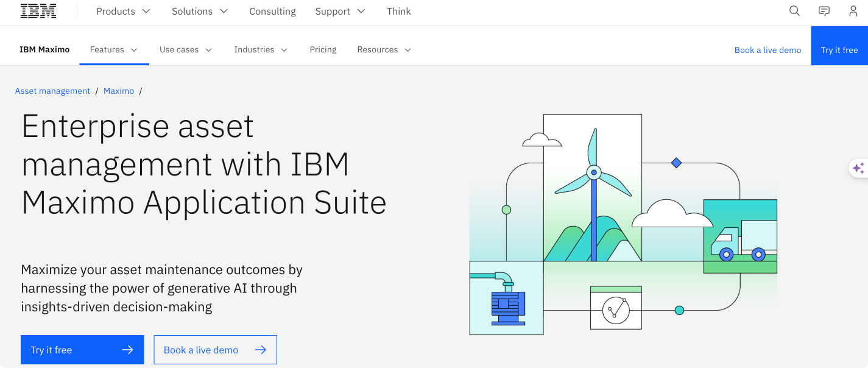
Task: Open the Think link
Action: click(399, 11)
